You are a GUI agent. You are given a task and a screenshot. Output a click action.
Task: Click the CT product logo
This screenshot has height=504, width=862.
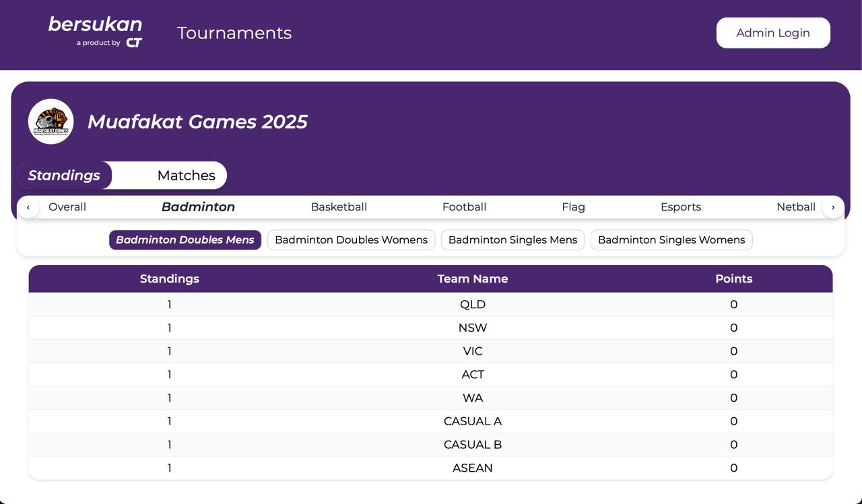134,43
